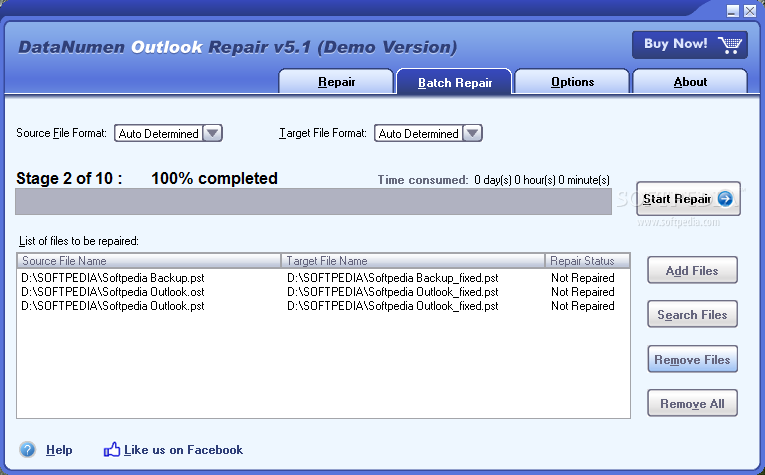The image size is (765, 475).
Task: Open the Options tab
Action: (572, 81)
